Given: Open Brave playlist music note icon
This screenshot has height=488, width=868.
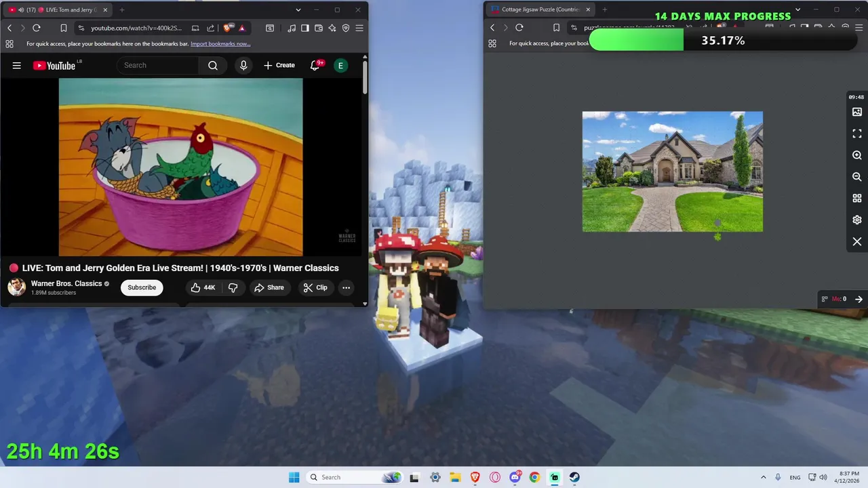Looking at the screenshot, I should [x=292, y=28].
